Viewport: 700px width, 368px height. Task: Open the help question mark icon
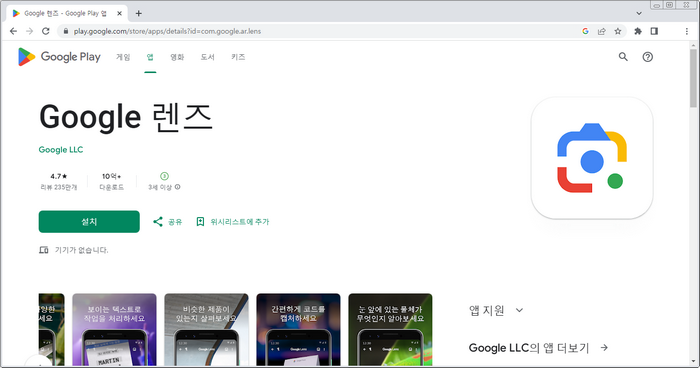click(x=647, y=57)
